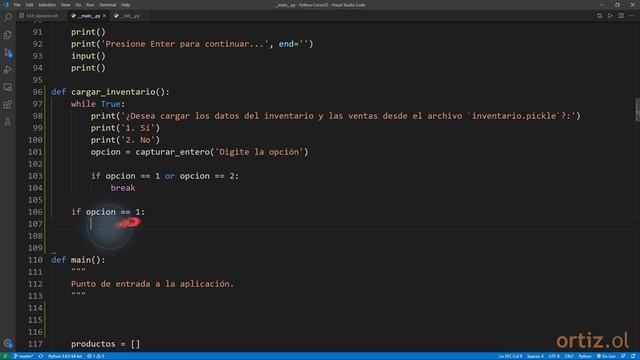Click the '1. Sí' string on line 99

(x=138, y=128)
